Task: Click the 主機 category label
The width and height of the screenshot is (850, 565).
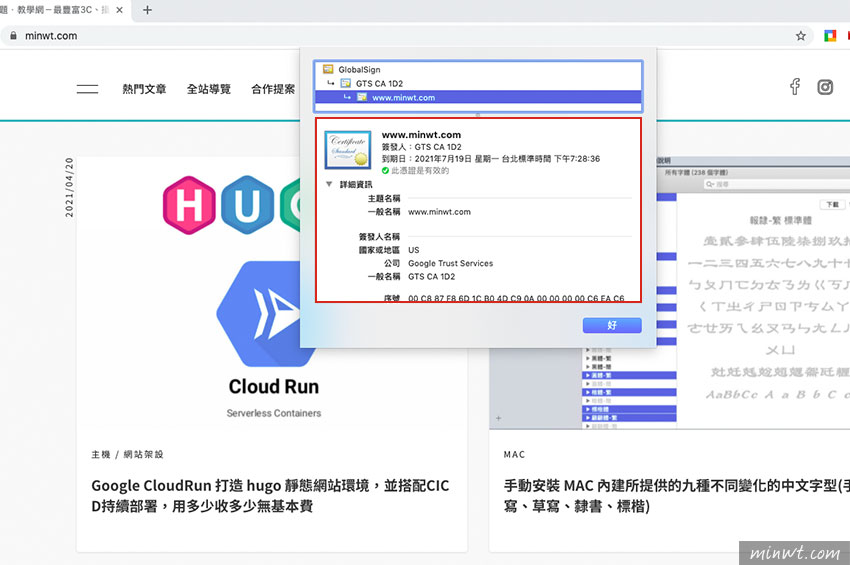Action: [101, 454]
